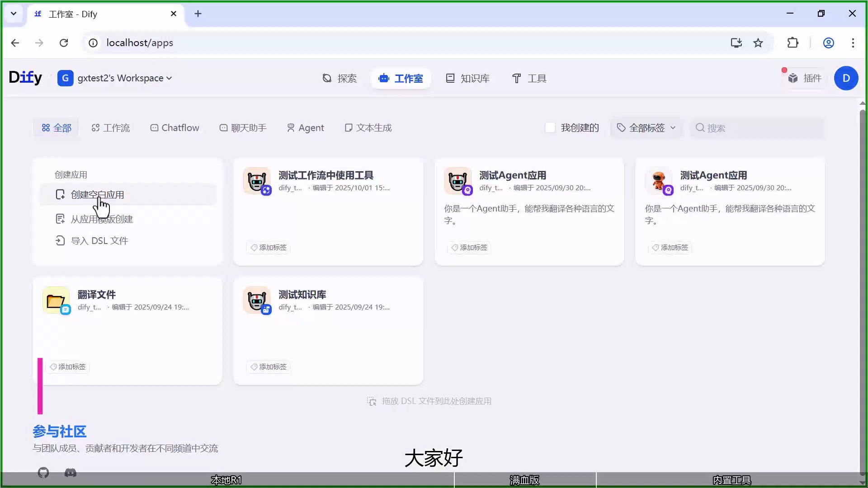Open Chrome profile icon
The height and width of the screenshot is (488, 868).
coord(829,43)
